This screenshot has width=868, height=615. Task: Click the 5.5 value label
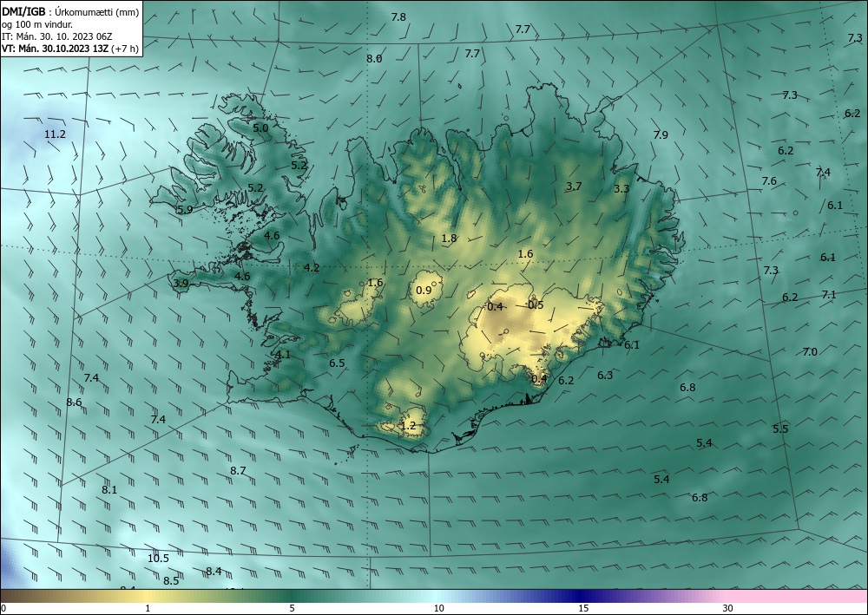[x=780, y=429]
